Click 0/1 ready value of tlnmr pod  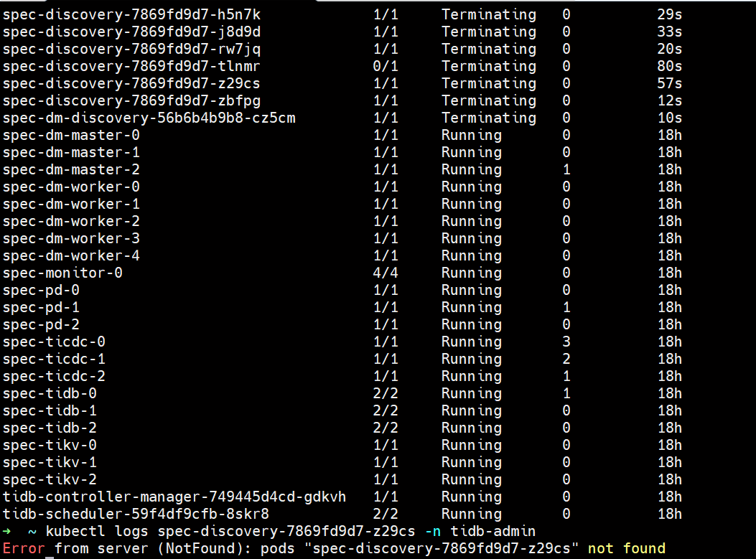386,67
